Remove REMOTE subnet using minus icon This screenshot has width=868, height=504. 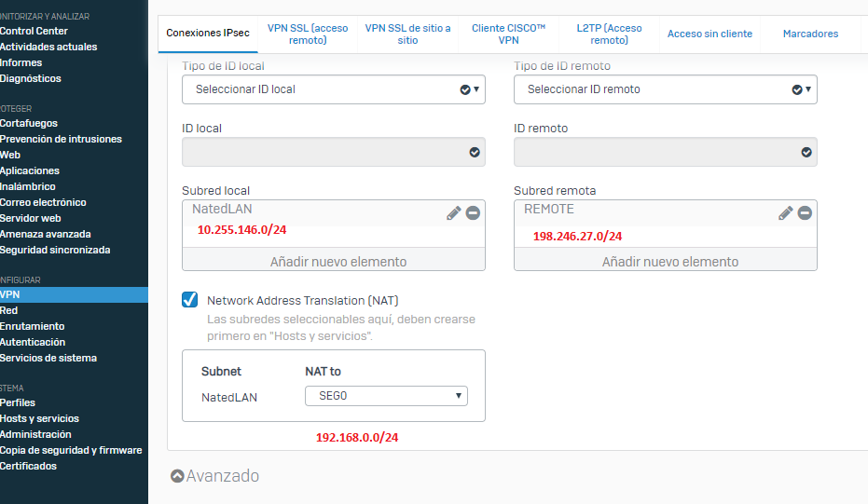pos(805,213)
